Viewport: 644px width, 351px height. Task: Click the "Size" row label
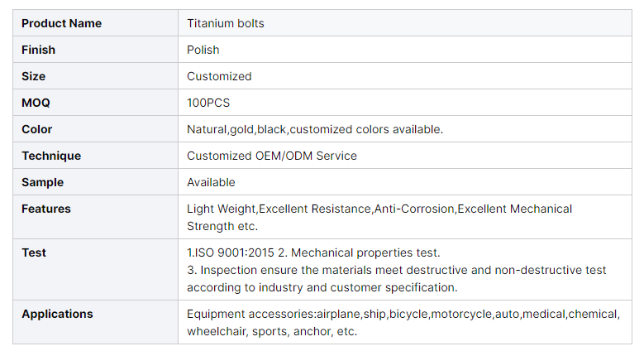click(34, 76)
